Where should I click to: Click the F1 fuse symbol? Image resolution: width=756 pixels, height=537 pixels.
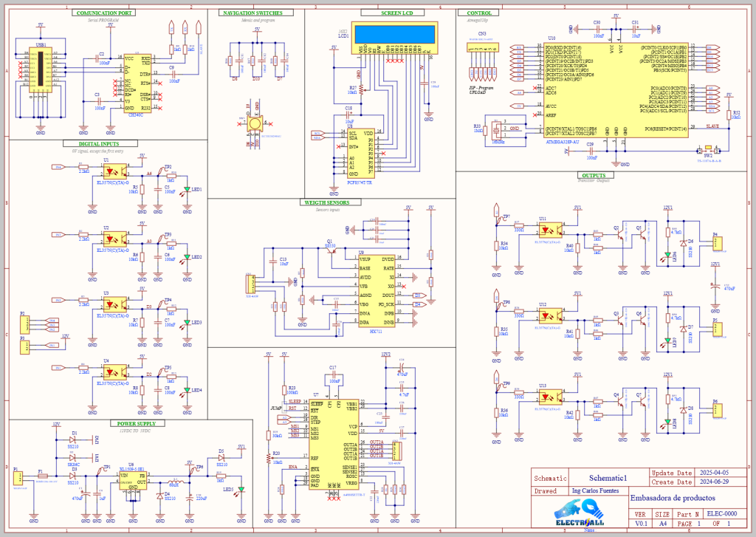tap(42, 476)
